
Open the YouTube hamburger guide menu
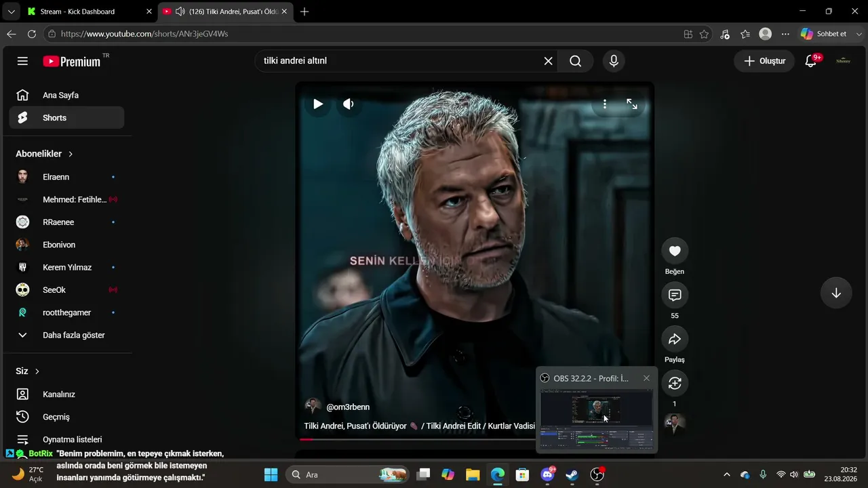point(22,61)
